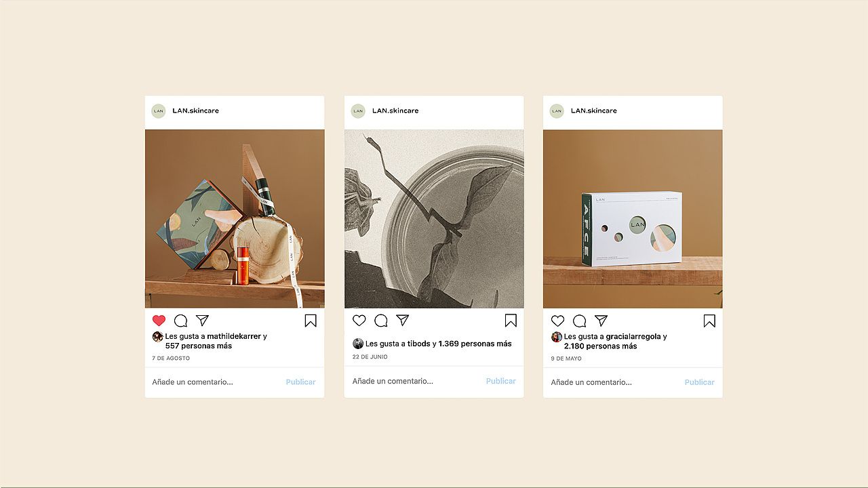Save the 22 de junio post

[511, 320]
